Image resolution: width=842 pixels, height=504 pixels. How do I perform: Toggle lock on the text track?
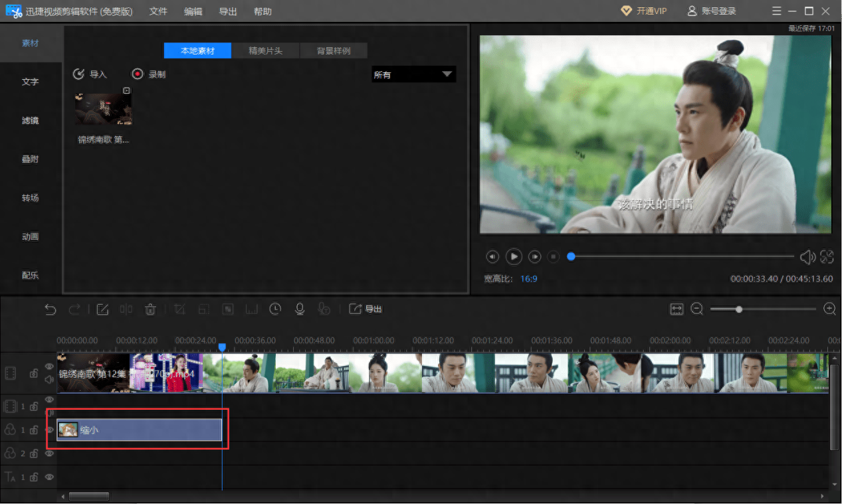pos(34,477)
